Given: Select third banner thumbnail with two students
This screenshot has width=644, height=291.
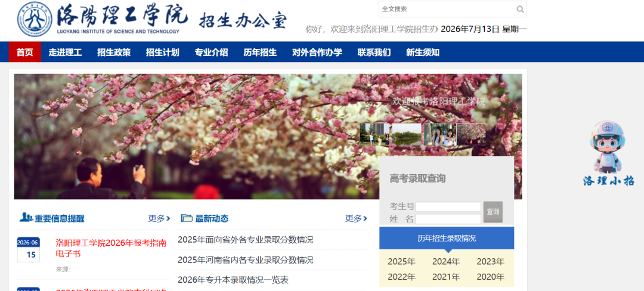Looking at the screenshot, I should [439, 134].
